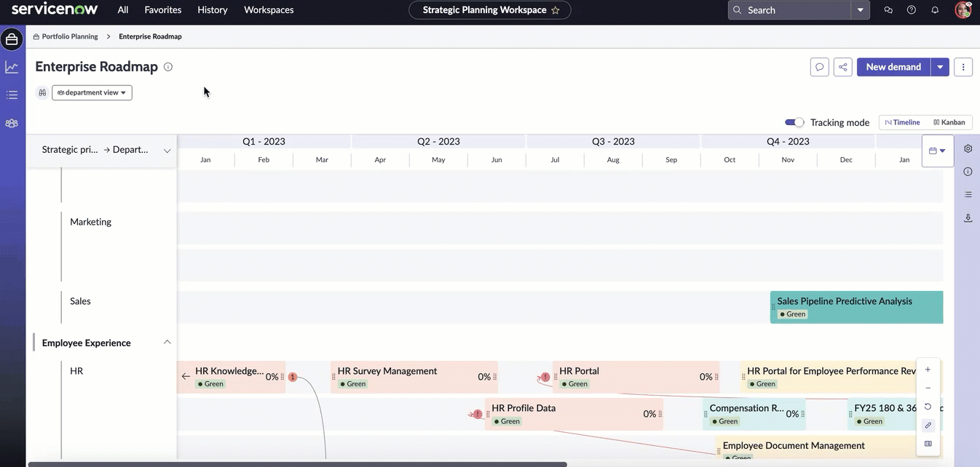Collapse the Employee Experience group
Viewport: 980px width, 467px height.
[x=167, y=342]
